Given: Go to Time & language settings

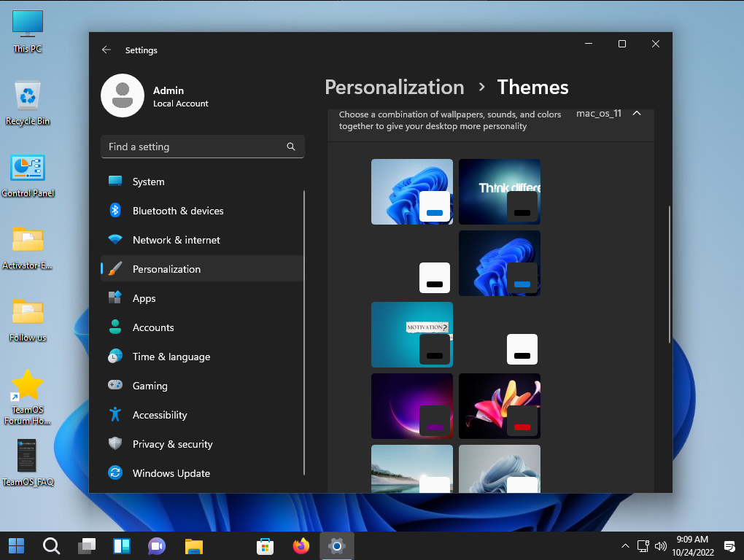Looking at the screenshot, I should [x=171, y=357].
